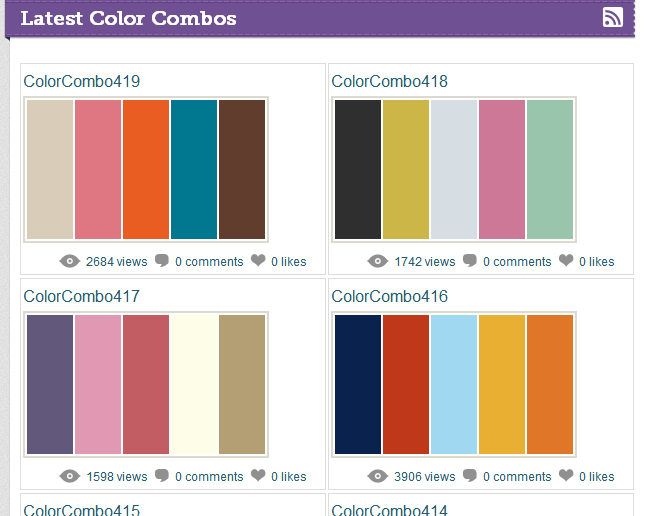Click the eye views icon under ColorCombo416
The height and width of the screenshot is (516, 667).
click(378, 476)
